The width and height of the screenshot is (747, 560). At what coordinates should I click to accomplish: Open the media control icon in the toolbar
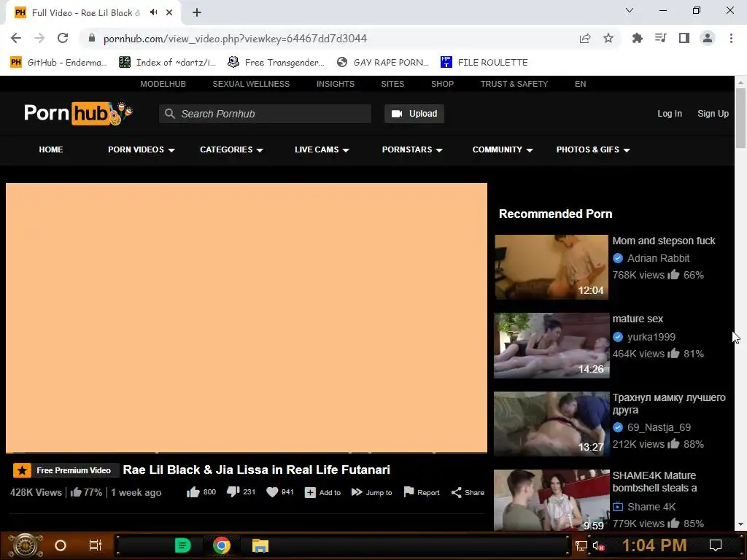(660, 38)
